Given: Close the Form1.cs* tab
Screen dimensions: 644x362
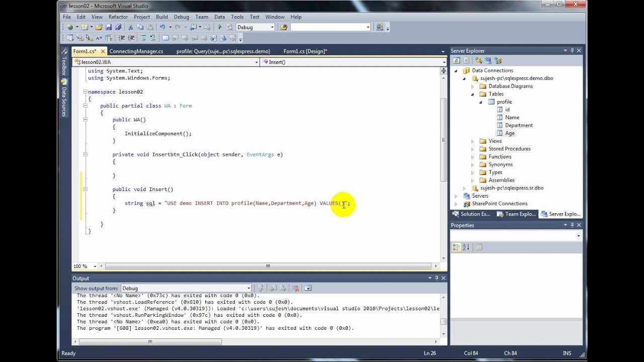Looking at the screenshot, I should tap(103, 51).
